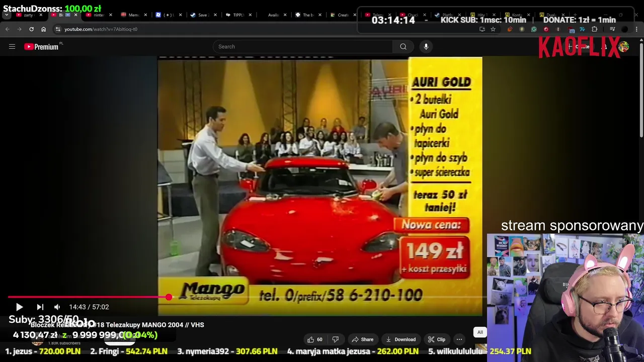Screen dimensions: 644x362
Task: Switch to the 'Platfo' Steam tab
Action: (x=448, y=15)
